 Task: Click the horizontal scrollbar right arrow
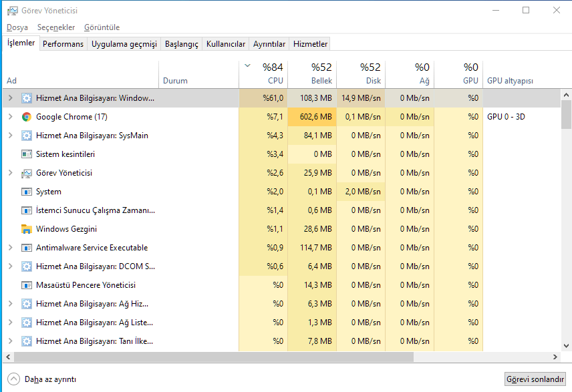(555, 357)
